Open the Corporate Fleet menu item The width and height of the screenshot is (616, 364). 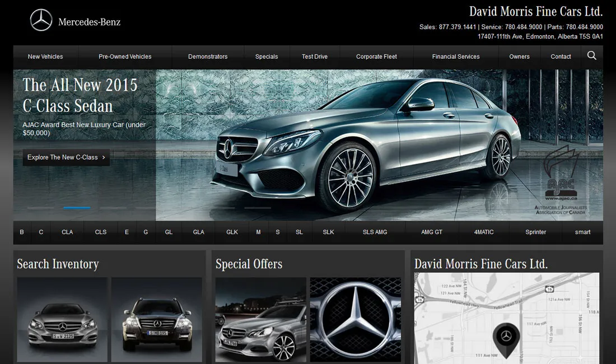click(x=376, y=57)
